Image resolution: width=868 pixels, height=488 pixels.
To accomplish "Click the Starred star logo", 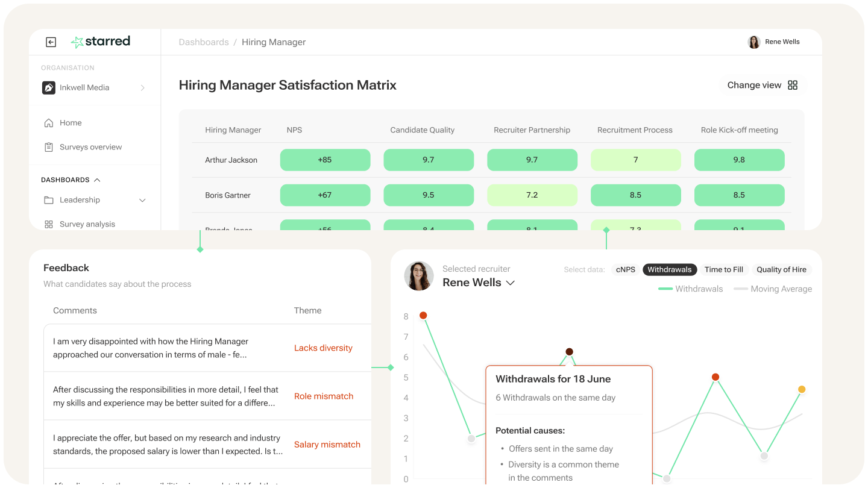I will (77, 42).
